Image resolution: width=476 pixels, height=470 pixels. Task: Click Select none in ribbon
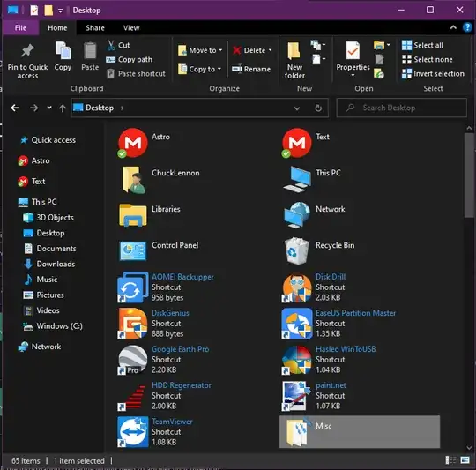click(428, 59)
